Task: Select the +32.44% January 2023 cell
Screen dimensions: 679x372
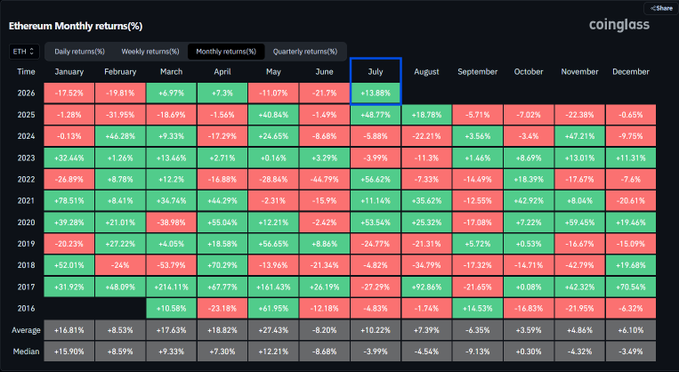Action: point(69,158)
